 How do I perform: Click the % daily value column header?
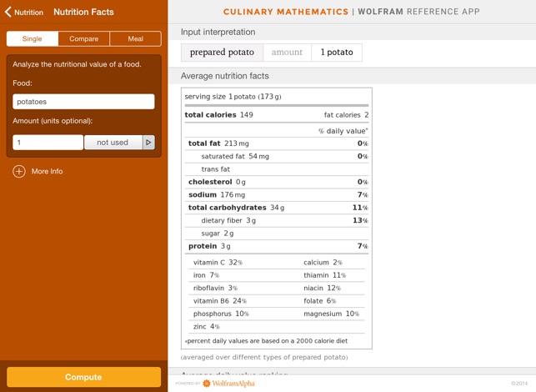343,131
